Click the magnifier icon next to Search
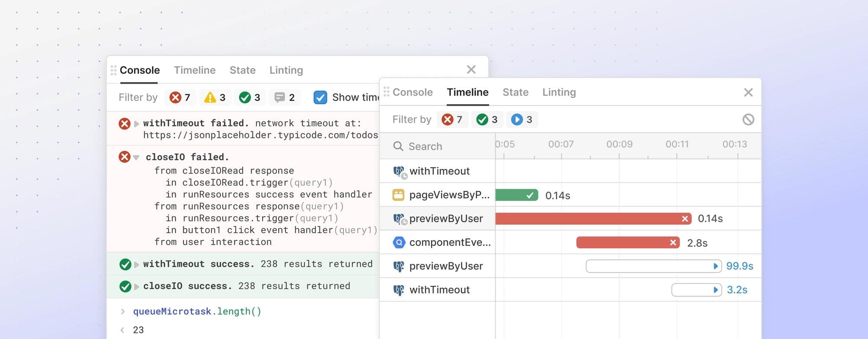The image size is (868, 339). click(x=398, y=146)
